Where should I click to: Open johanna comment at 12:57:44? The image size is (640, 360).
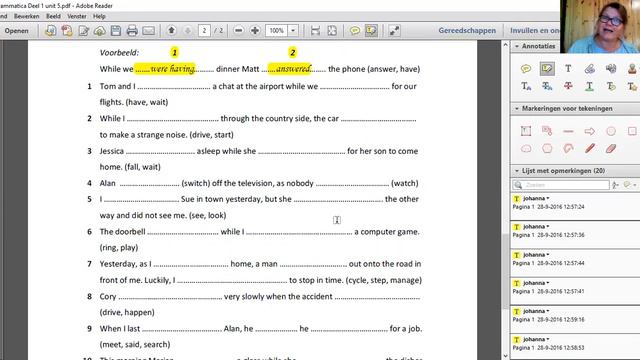(x=575, y=262)
